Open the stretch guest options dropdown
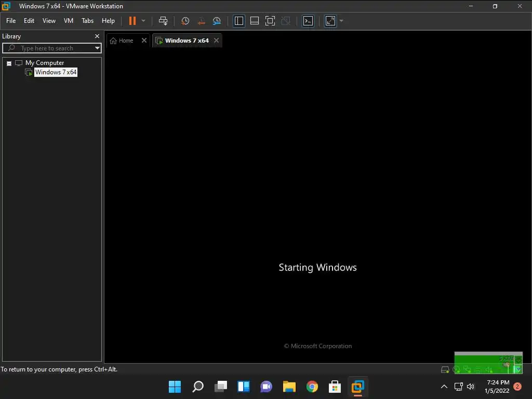Viewport: 532px width, 399px height. (341, 21)
